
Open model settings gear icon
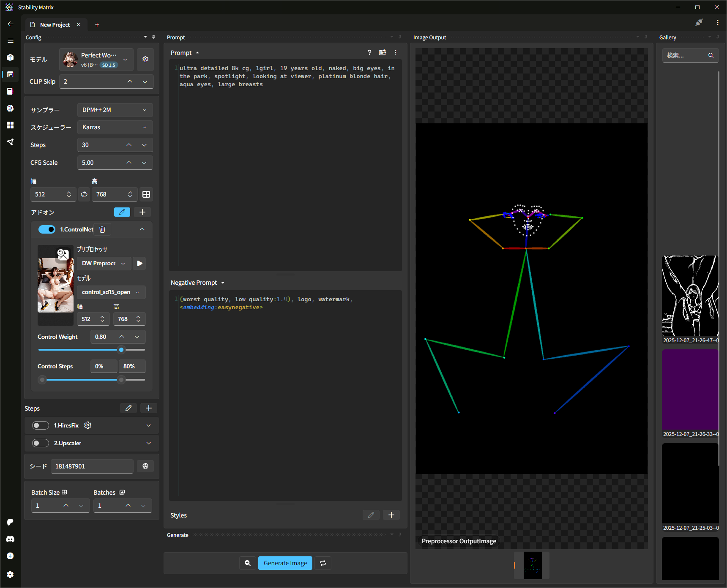pyautogui.click(x=145, y=59)
